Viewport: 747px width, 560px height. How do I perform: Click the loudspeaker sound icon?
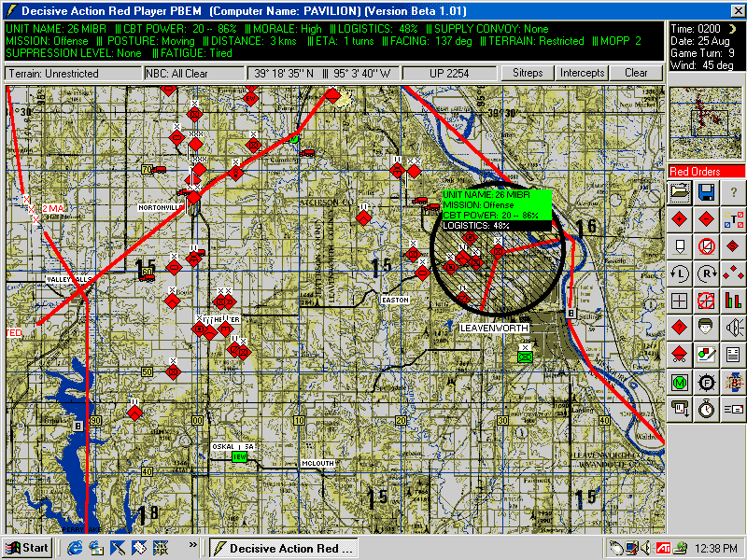(734, 328)
